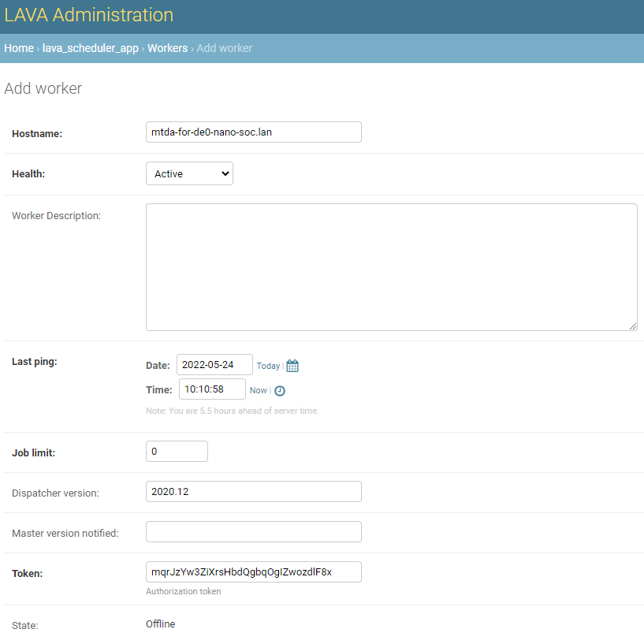644x644 pixels.
Task: Open the Health dropdown showing Active
Action: click(189, 173)
